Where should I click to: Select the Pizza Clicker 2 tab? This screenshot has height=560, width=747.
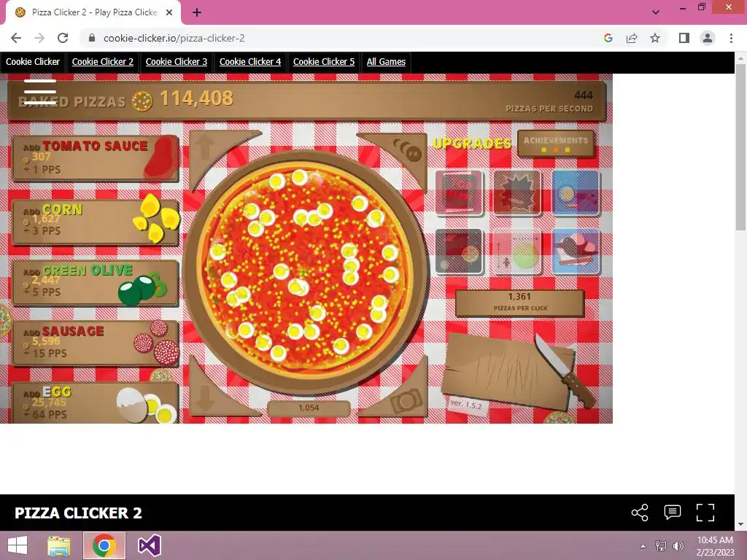93,12
